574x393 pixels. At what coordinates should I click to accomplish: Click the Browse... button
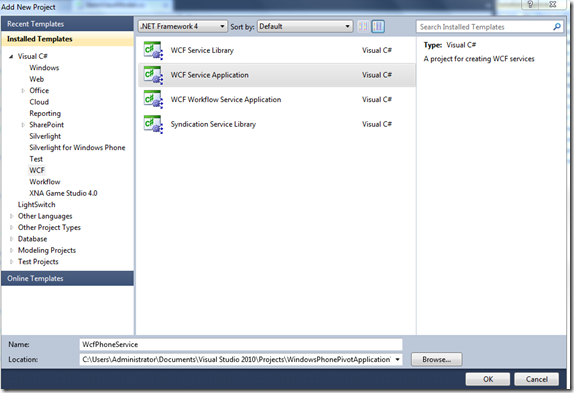point(436,359)
